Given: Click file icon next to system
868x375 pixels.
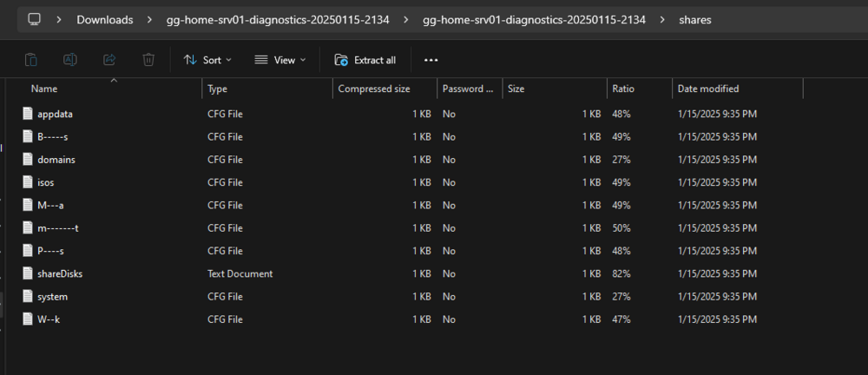Looking at the screenshot, I should tap(29, 296).
